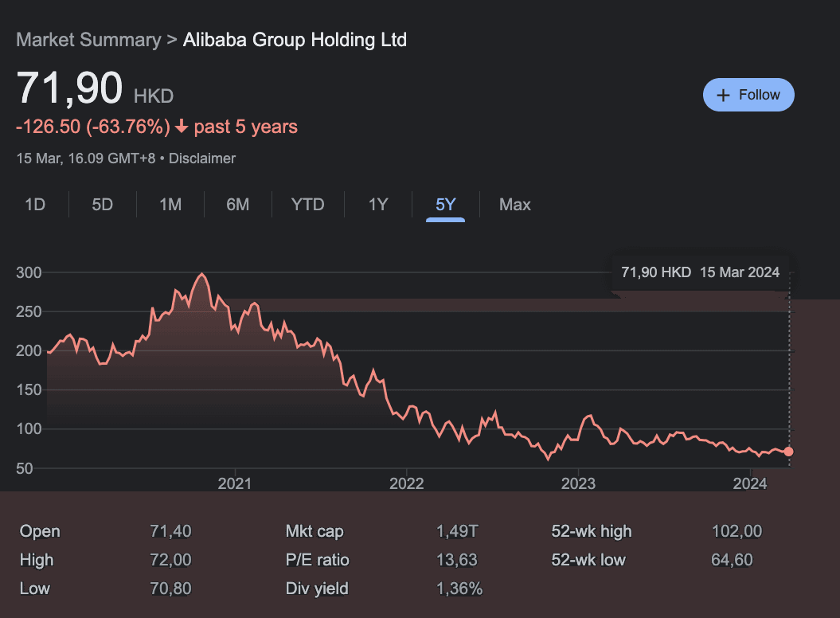View the 1Y price history
The height and width of the screenshot is (618, 840).
[x=378, y=205]
